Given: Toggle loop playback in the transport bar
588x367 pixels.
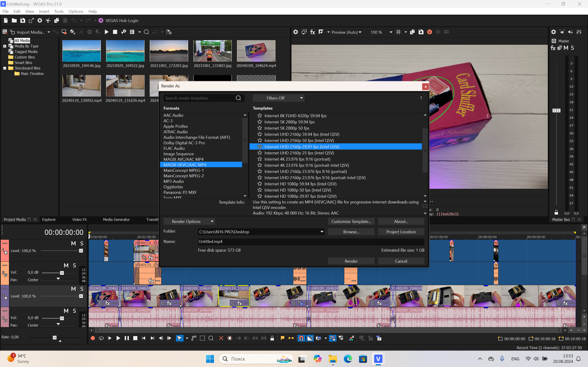Looking at the screenshot, I should point(101,338).
